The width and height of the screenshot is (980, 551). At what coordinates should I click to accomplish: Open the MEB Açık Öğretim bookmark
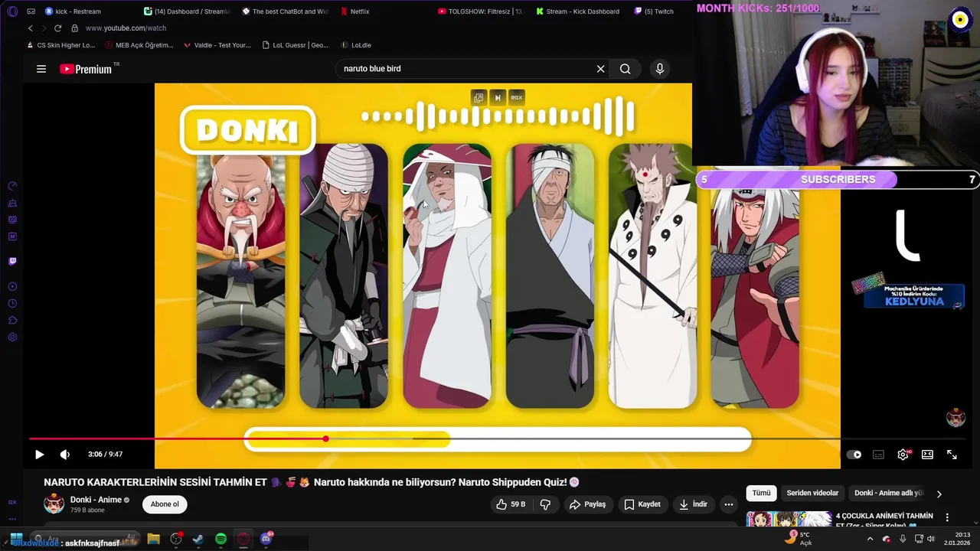tap(139, 45)
